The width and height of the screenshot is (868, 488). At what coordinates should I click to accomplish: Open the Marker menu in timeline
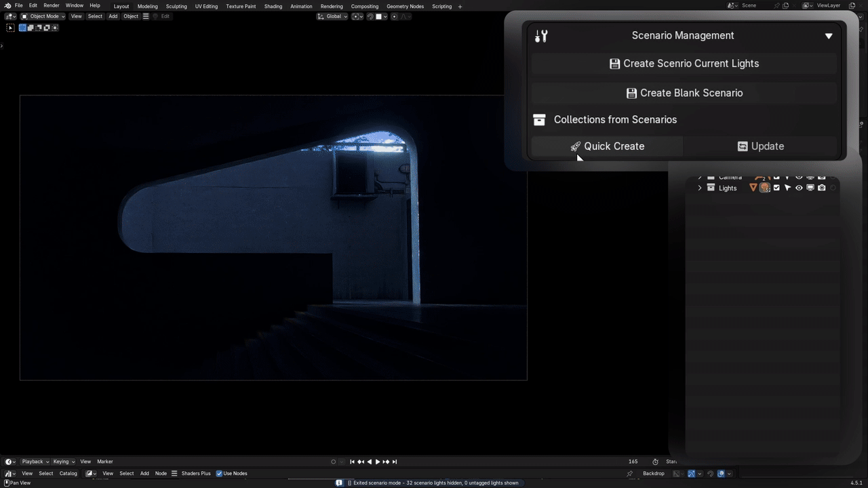pyautogui.click(x=105, y=462)
